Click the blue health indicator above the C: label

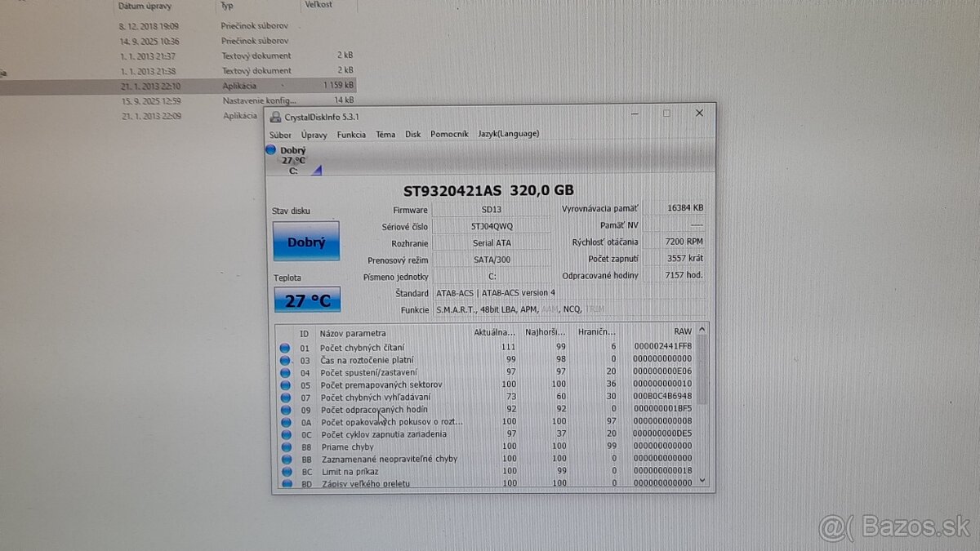click(x=269, y=149)
